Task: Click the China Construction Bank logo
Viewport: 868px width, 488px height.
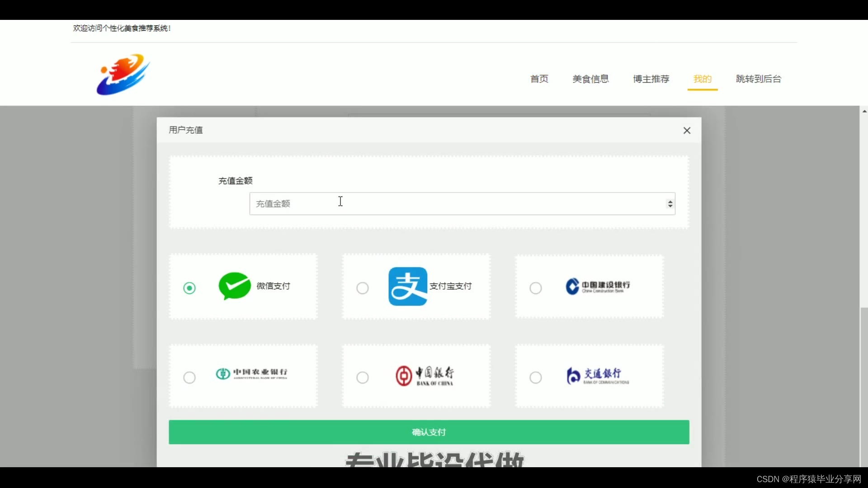Action: (597, 286)
